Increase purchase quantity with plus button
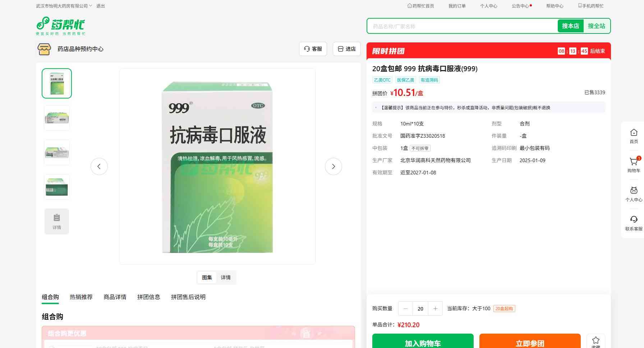This screenshot has width=644, height=348. point(435,308)
